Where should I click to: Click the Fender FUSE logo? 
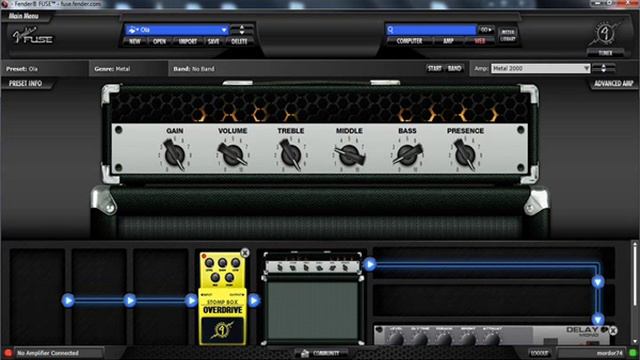coord(32,36)
